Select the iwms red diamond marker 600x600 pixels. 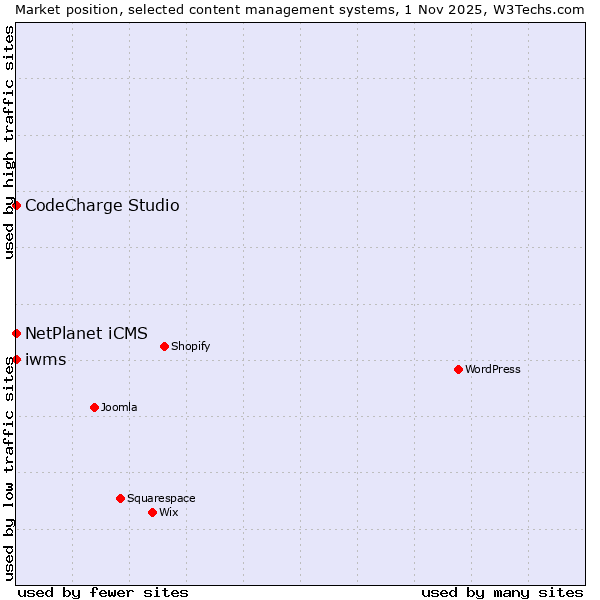16,359
